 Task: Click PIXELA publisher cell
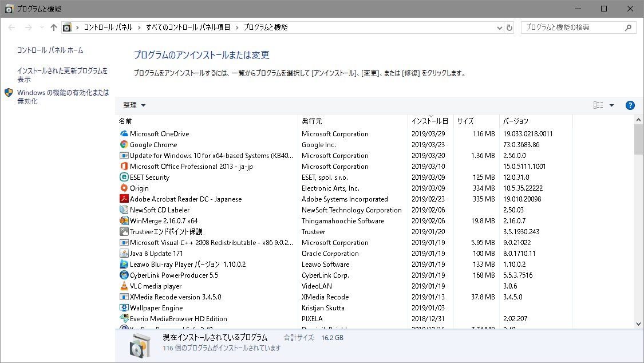click(312, 319)
